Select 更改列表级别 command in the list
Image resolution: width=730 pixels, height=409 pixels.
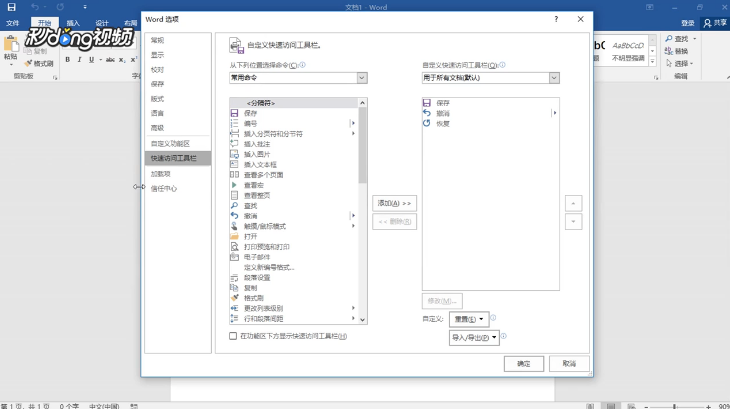tap(294, 308)
